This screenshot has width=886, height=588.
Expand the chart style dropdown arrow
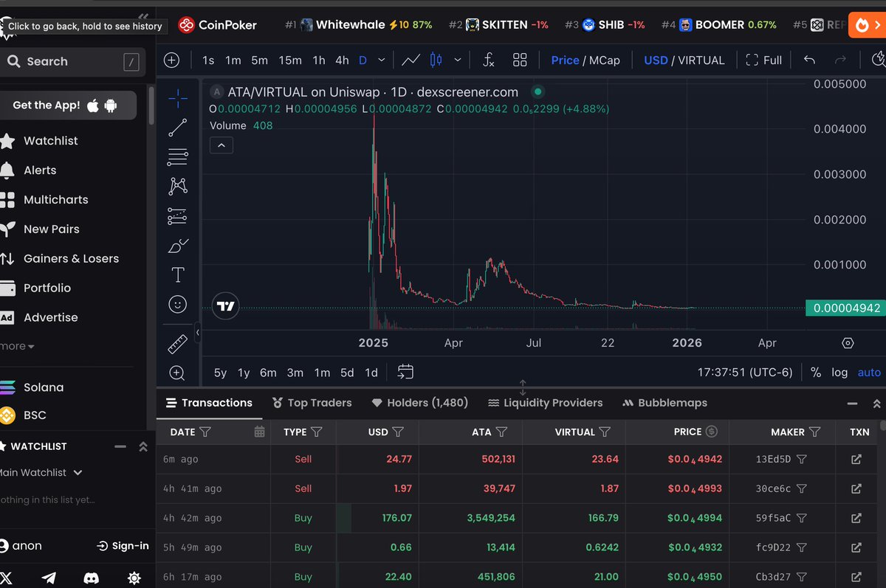tap(458, 60)
